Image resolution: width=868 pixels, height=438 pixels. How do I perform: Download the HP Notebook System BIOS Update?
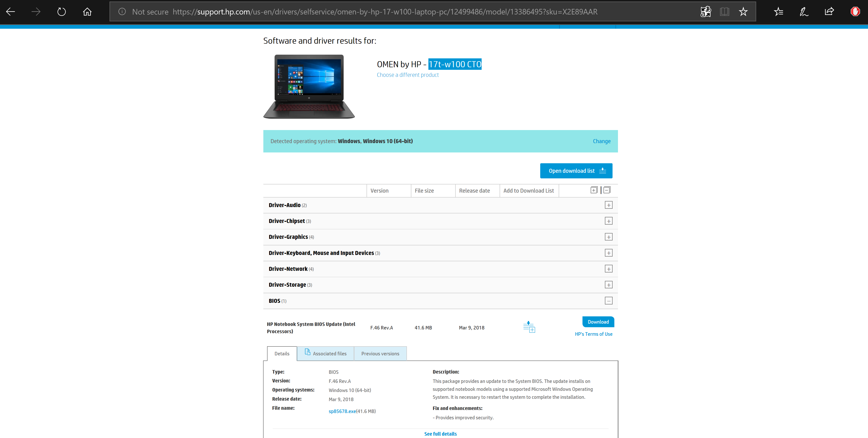point(598,322)
